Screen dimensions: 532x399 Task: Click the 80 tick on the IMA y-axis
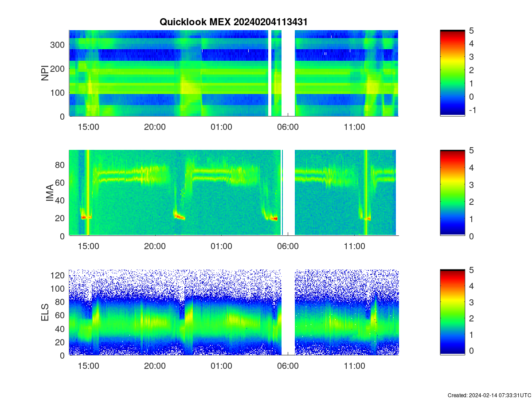coord(61,165)
